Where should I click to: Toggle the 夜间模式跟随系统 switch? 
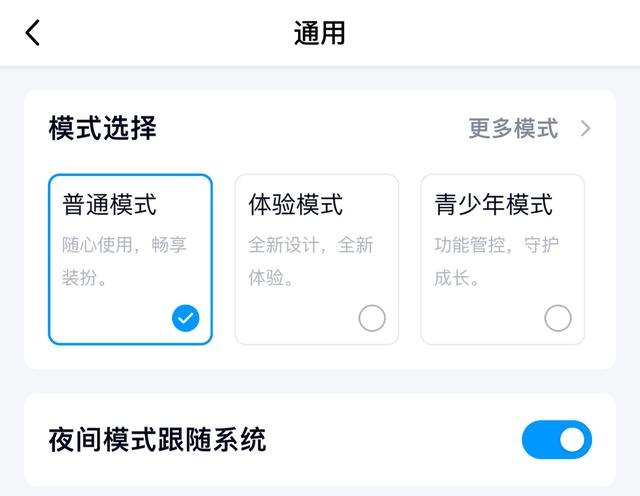(x=556, y=440)
